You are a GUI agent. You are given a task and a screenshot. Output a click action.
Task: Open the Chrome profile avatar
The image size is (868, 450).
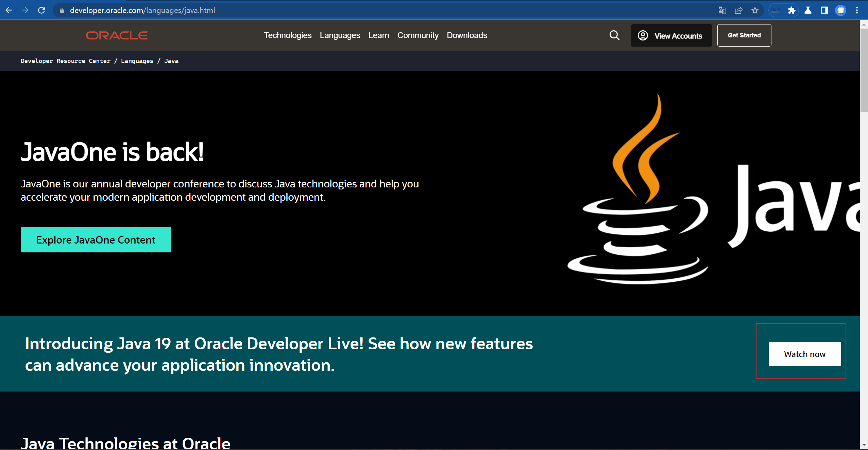(x=841, y=11)
